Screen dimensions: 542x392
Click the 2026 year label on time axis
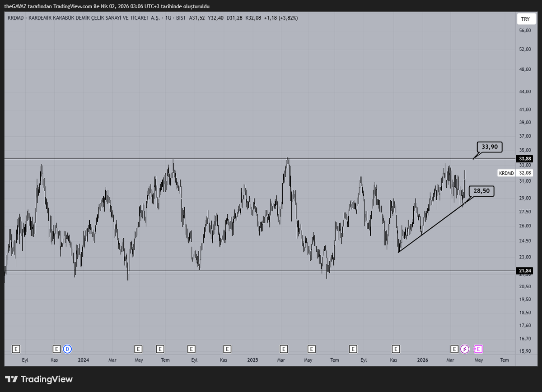click(x=422, y=360)
